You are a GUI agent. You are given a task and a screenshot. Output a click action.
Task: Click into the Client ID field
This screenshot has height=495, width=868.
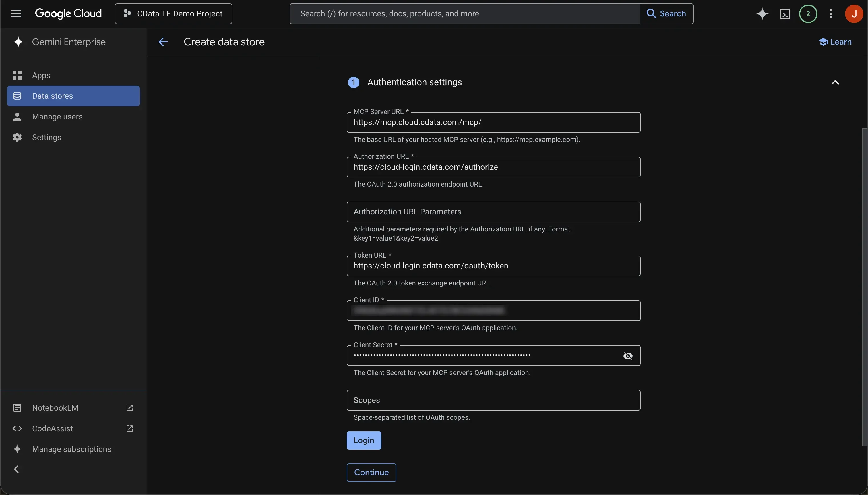click(x=493, y=310)
